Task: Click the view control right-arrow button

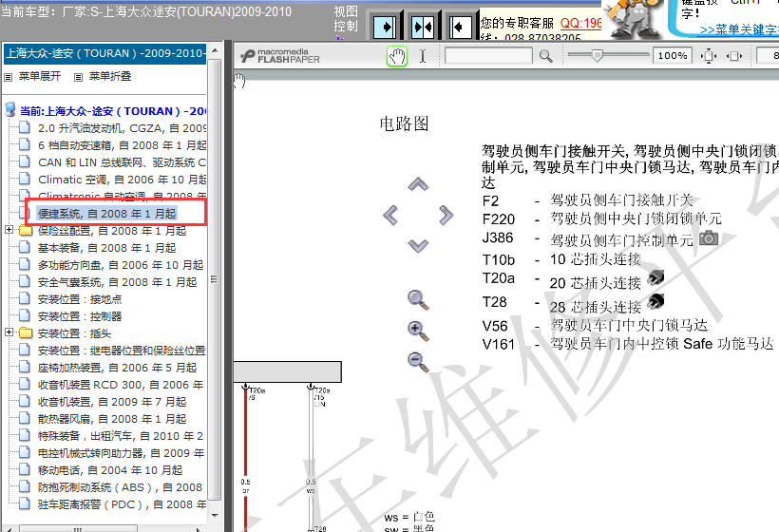Action: [385, 27]
